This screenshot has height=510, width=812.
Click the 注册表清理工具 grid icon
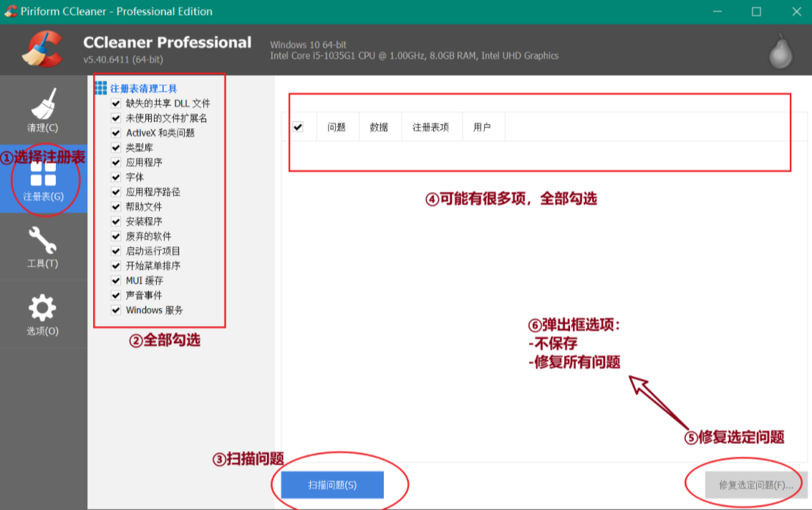click(100, 88)
